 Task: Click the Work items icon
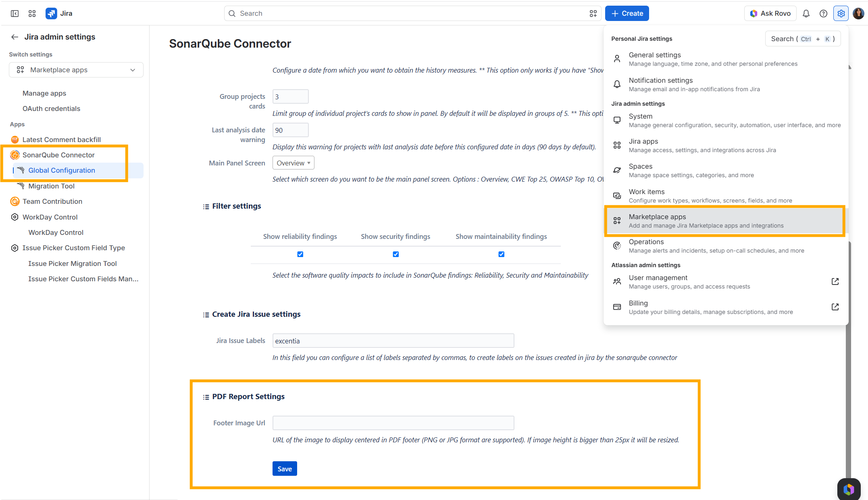click(617, 196)
